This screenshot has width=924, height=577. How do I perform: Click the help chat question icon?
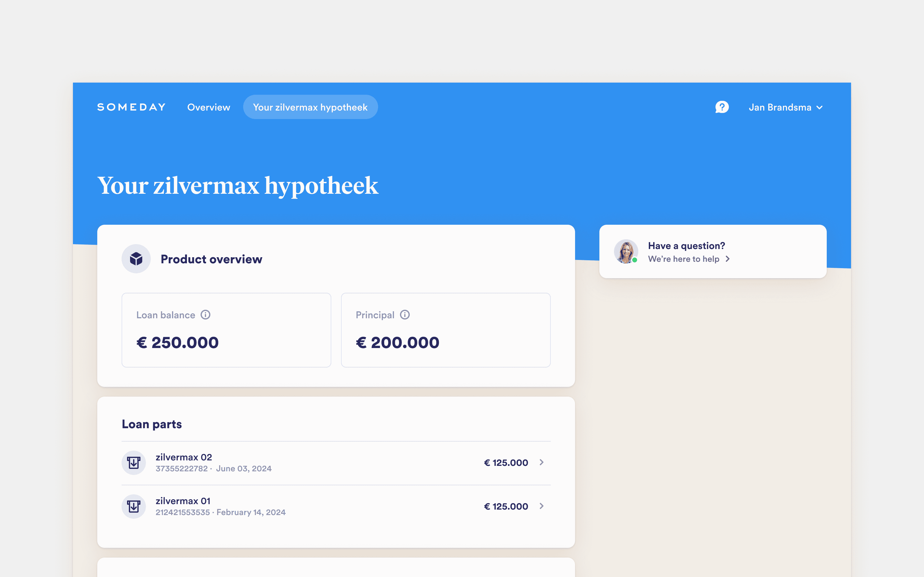(722, 107)
